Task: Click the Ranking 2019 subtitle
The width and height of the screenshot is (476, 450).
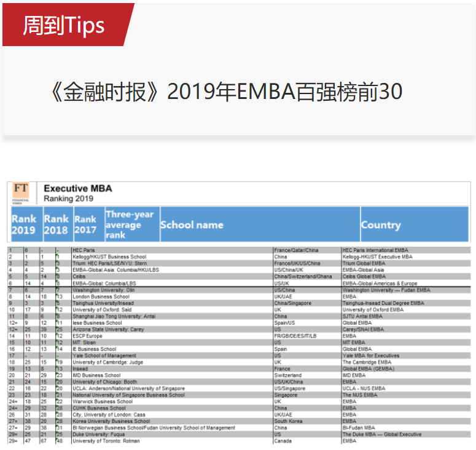Action: click(69, 199)
